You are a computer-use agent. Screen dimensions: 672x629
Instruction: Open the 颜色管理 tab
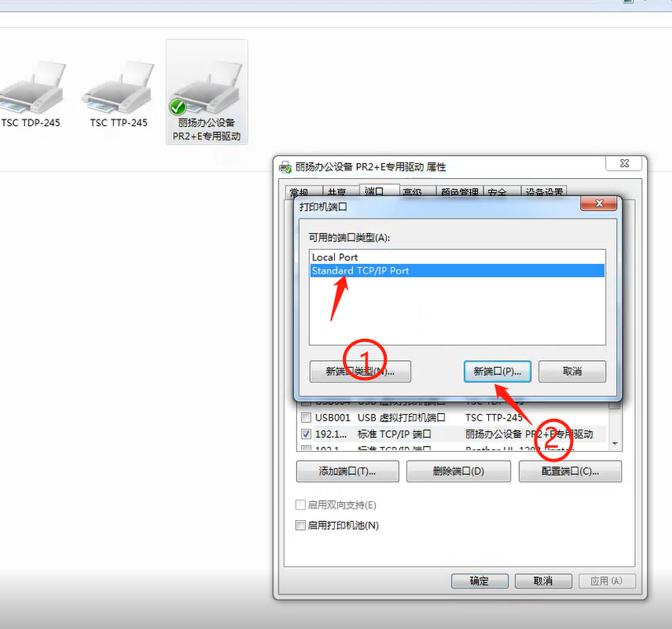[460, 192]
